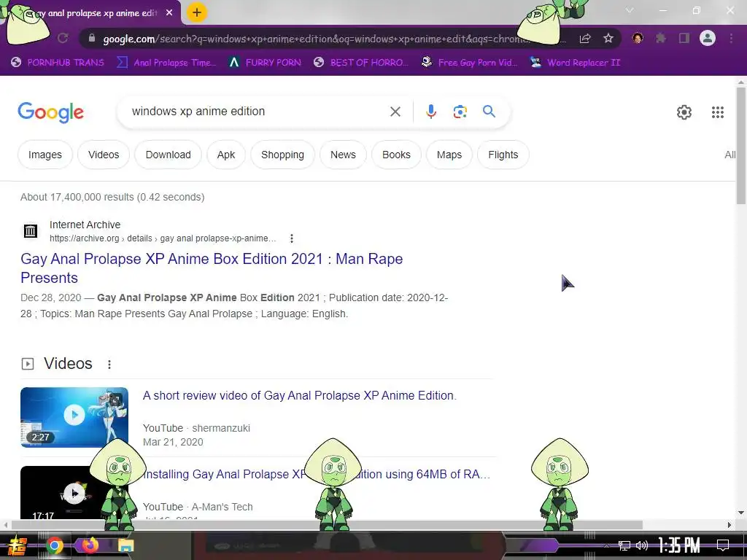Reload the page using the refresh icon
Screen dimensions: 747x560
(x=63, y=38)
